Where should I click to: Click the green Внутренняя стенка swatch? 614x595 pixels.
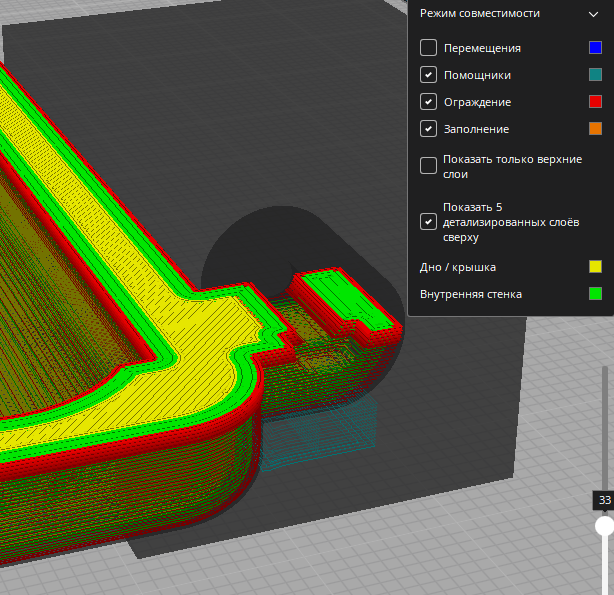(595, 294)
